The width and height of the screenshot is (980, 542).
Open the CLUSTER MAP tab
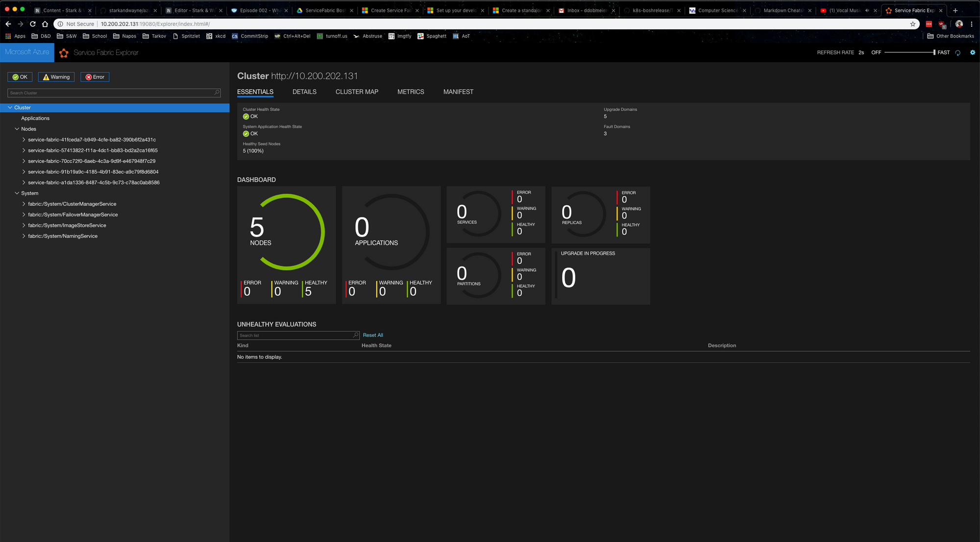click(x=357, y=92)
